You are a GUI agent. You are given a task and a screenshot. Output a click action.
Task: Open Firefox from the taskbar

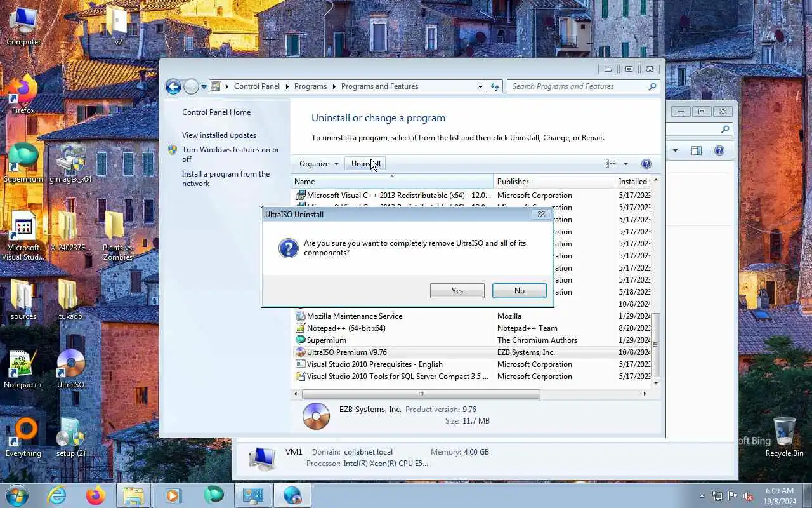click(96, 495)
